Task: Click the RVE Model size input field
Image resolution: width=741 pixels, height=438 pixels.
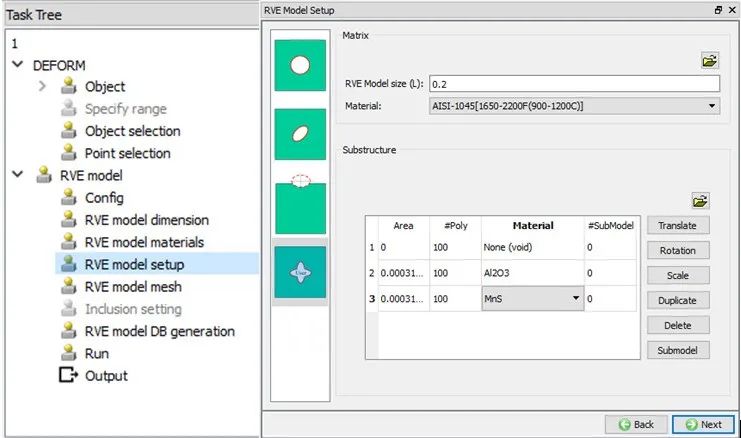Action: click(574, 84)
